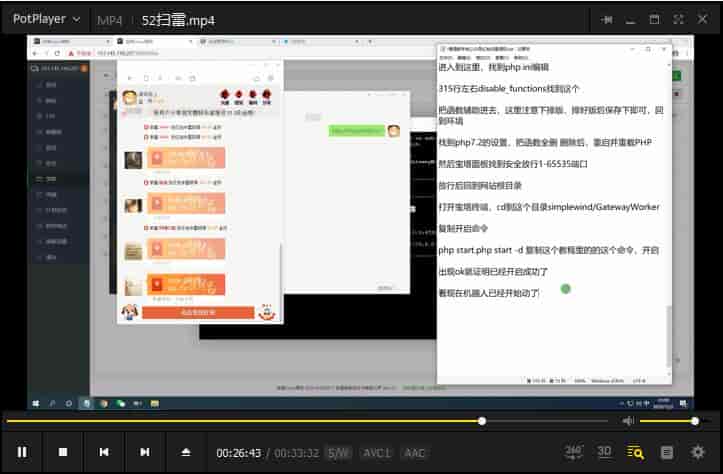
Task: Pause the video playback
Action: coord(22,452)
